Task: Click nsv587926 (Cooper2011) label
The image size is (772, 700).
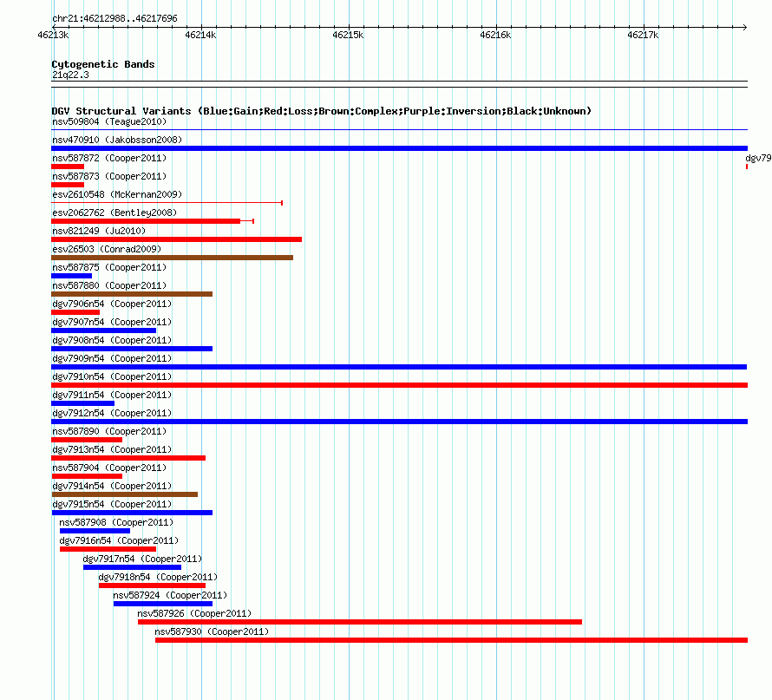Action: [x=194, y=613]
